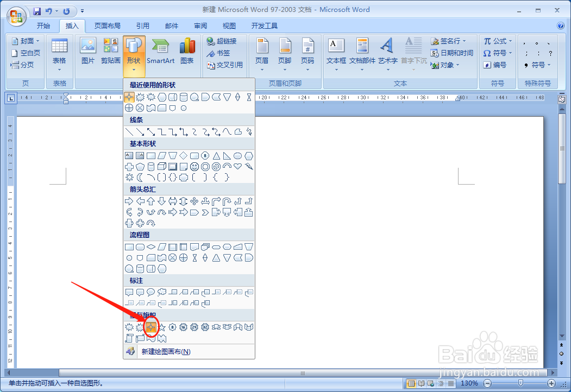Select the sun shape

tap(129, 177)
